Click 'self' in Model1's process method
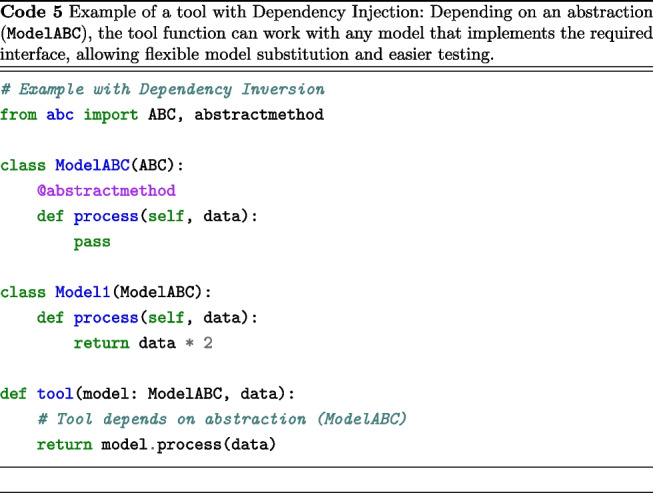Image resolution: width=653 pixels, height=493 pixels. click(x=166, y=318)
